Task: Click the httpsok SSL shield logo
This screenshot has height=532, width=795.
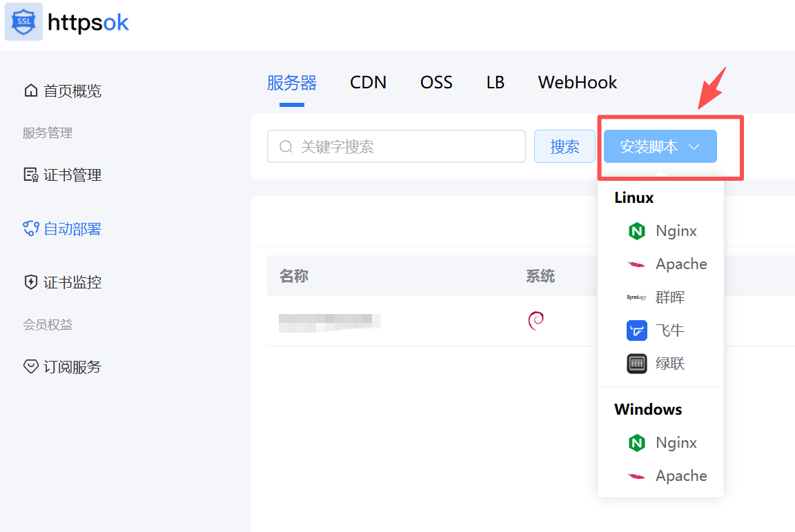Action: coord(23,22)
